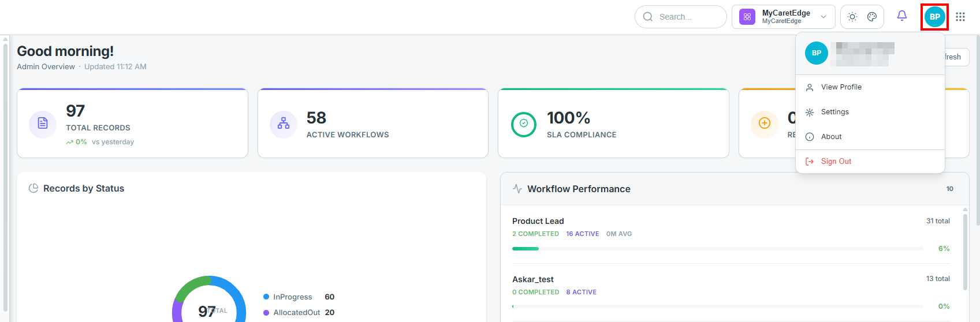Click Product Lead 31 total value

pos(938,221)
